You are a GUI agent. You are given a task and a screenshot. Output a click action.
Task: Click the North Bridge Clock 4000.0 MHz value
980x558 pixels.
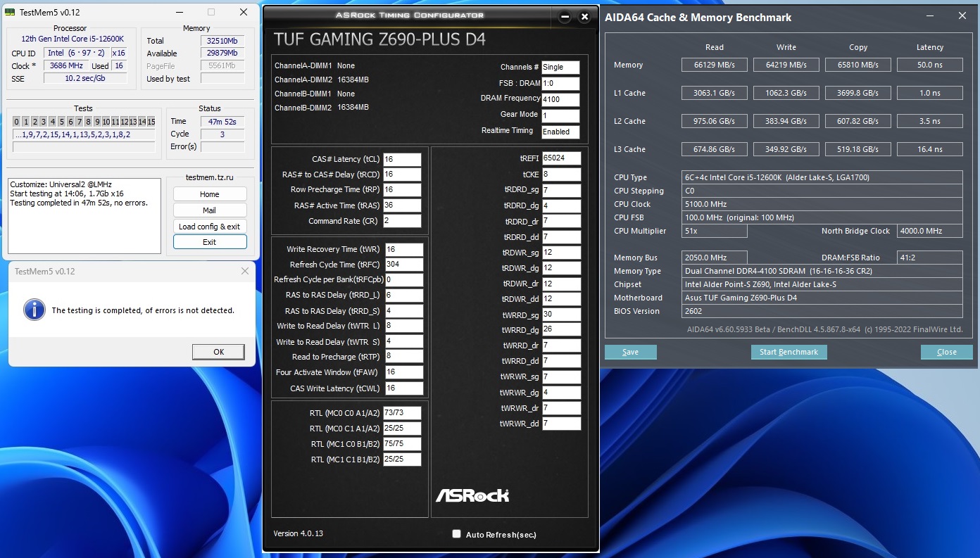click(930, 231)
